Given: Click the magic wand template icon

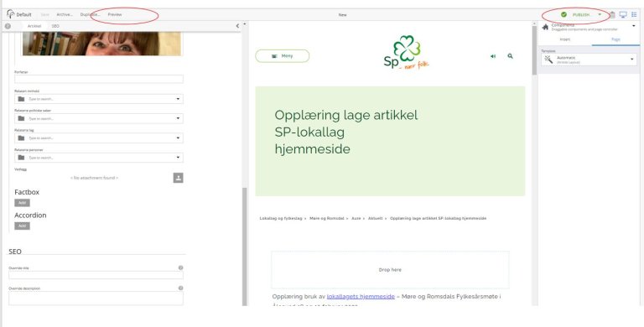Looking at the screenshot, I should click(x=548, y=60).
